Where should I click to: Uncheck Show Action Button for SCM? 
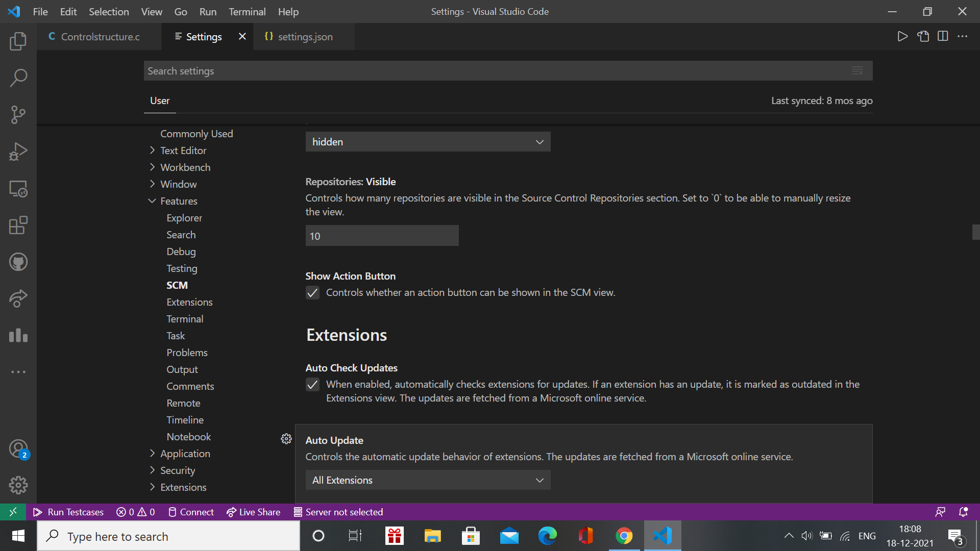pos(312,293)
